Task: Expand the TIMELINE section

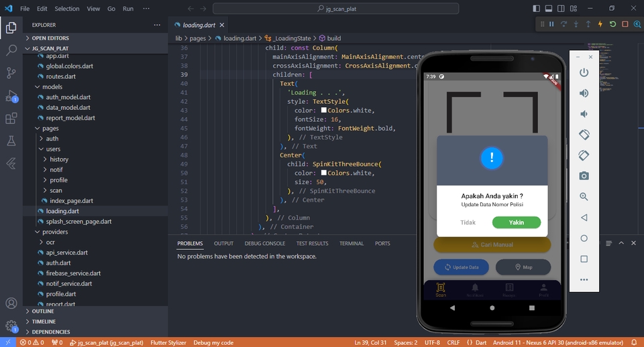Action: [x=95, y=322]
